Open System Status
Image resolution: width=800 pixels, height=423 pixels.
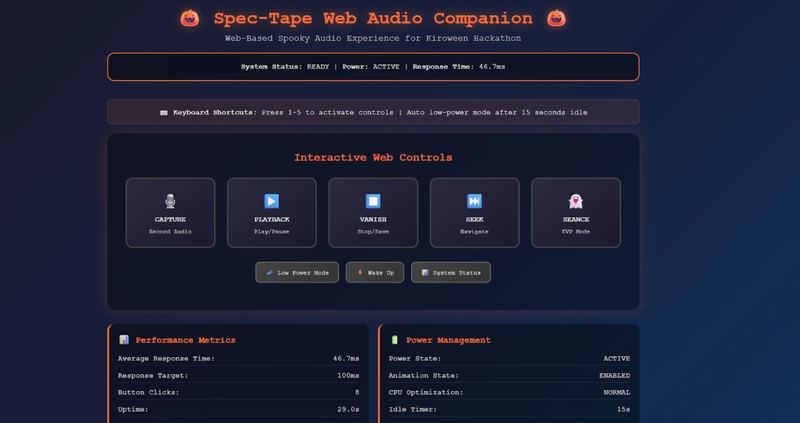[x=451, y=272]
